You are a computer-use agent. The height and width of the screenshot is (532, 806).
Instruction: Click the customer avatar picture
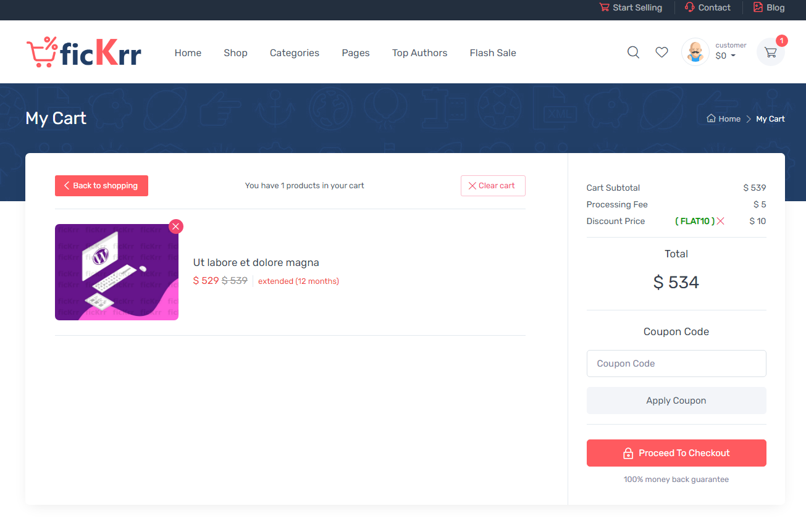pyautogui.click(x=695, y=52)
